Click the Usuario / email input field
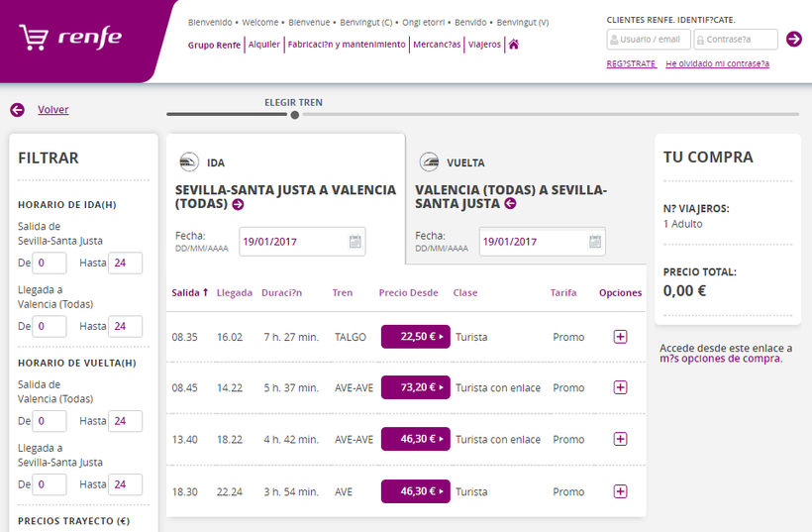Viewport: 812px width, 532px height. point(649,40)
